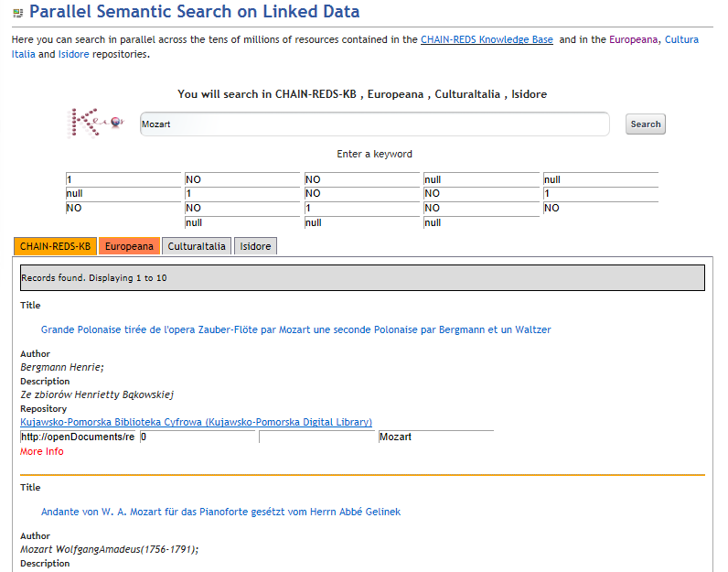728x572 pixels.
Task: Click the record field showing 0
Action: (198, 437)
